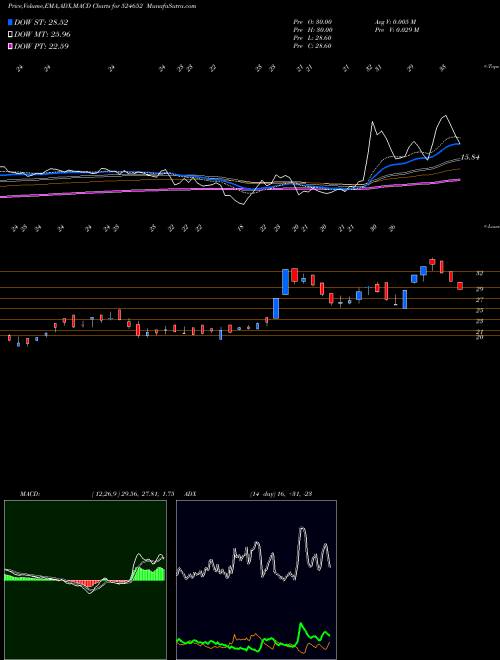Click the 'Pre L: 28.60' value
Screen dimensions: 500x660
(313, 38)
